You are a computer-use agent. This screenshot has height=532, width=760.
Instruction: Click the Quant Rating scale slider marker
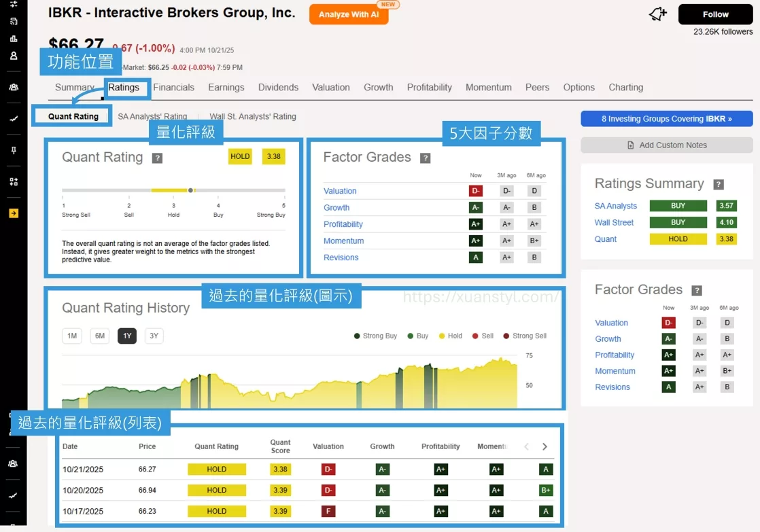coord(190,190)
